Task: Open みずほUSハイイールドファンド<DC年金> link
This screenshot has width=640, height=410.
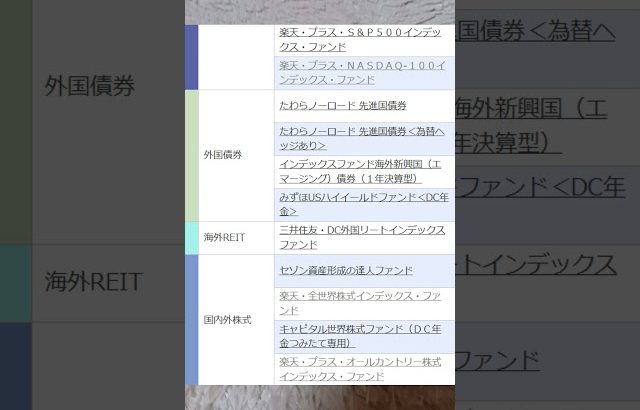Action: (x=364, y=204)
